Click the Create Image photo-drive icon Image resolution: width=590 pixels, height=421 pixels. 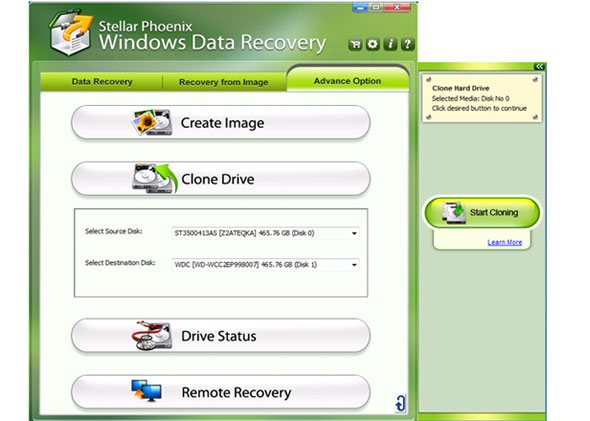click(153, 123)
